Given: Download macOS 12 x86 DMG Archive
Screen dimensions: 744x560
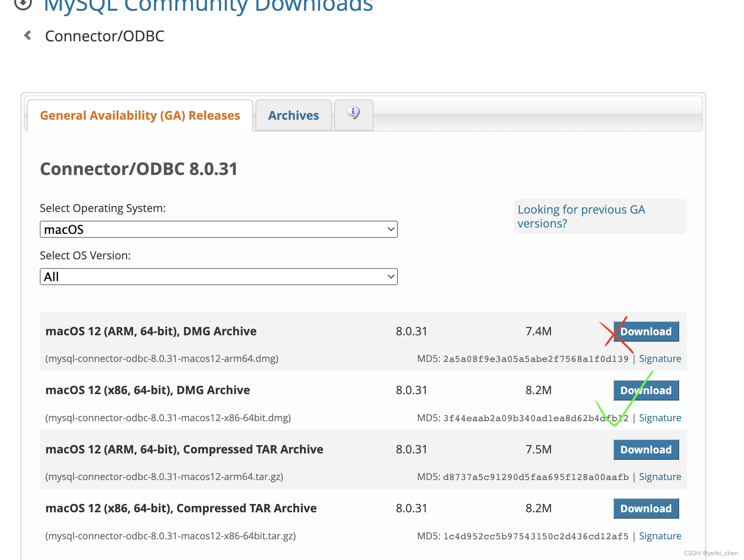Looking at the screenshot, I should (x=646, y=390).
